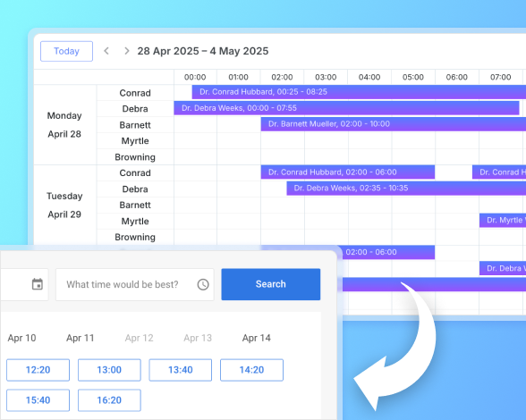Select the Apr 12 date tab

click(139, 338)
